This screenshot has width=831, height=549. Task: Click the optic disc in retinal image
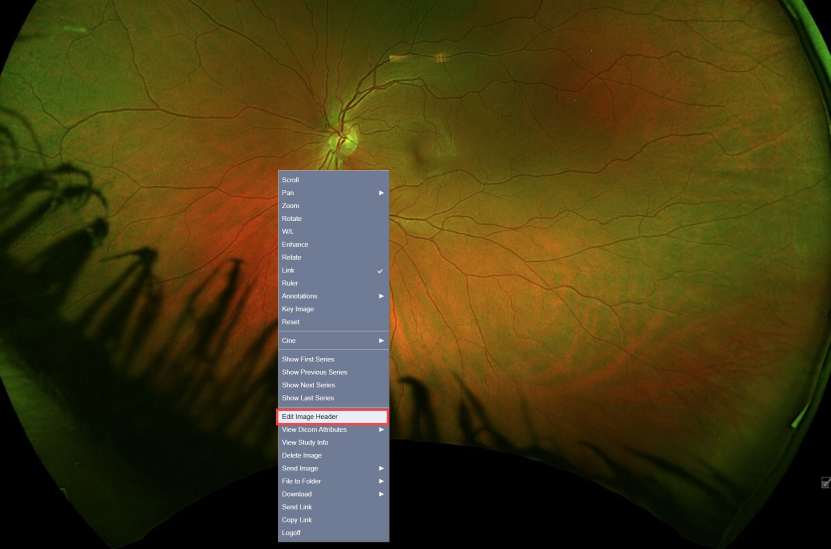click(345, 137)
